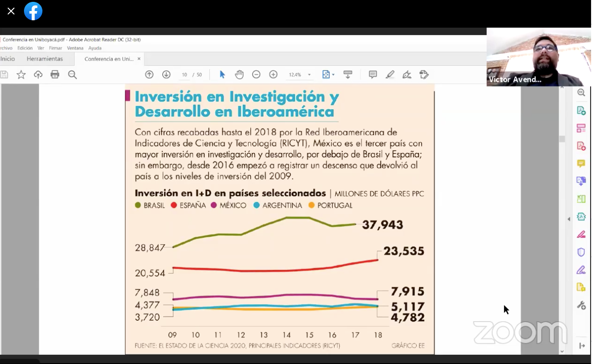Switch to the Inicio tab
Screen dimensions: 592x364
(x=7, y=59)
